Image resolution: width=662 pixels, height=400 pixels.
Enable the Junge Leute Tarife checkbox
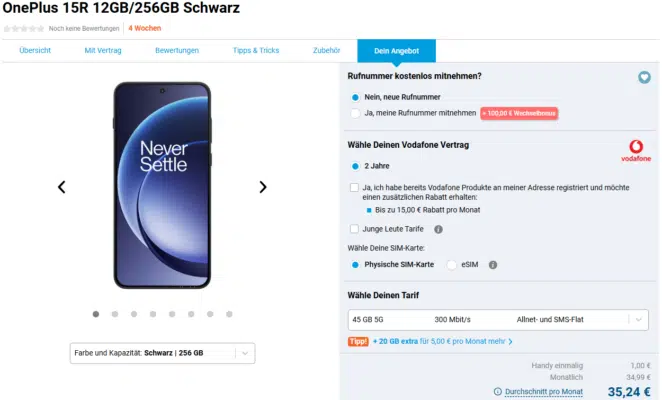click(355, 229)
